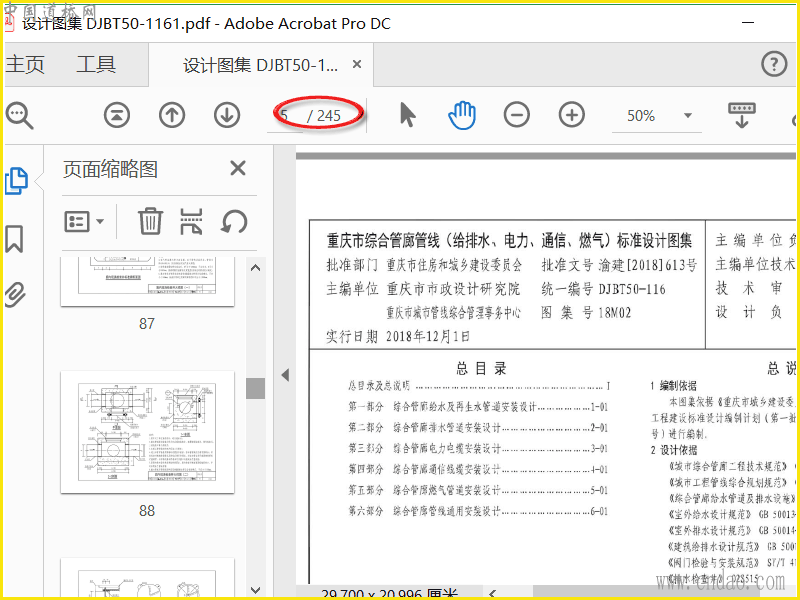Select the 设计图集 DJBT50-1... document tab

260,65
